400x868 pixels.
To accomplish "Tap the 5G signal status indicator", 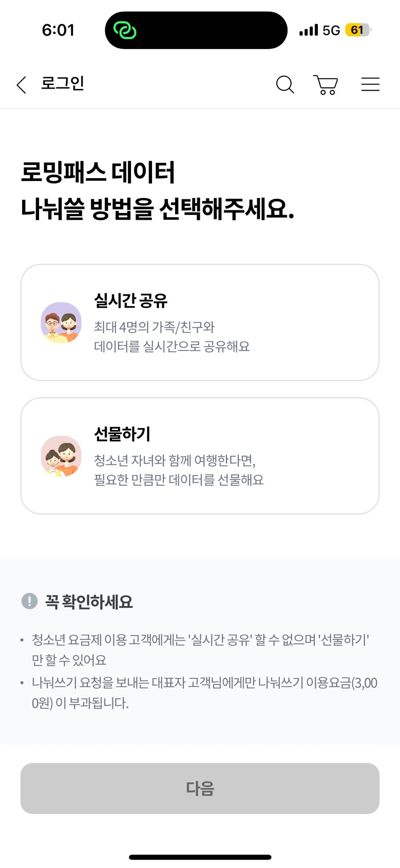I will click(x=331, y=30).
